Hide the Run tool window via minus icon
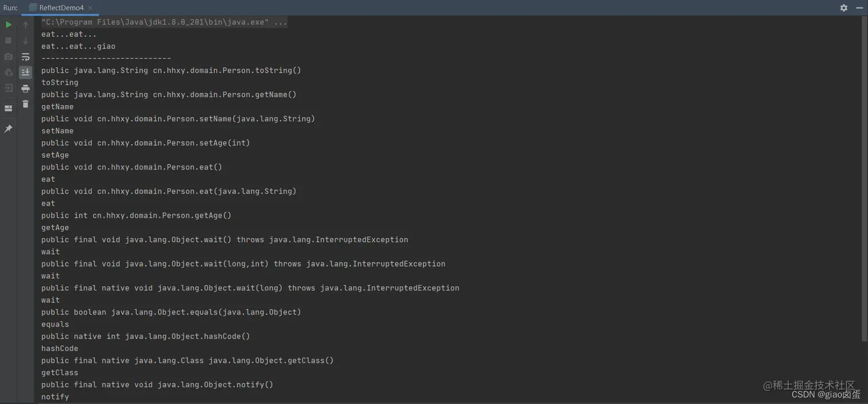868x404 pixels. (859, 7)
